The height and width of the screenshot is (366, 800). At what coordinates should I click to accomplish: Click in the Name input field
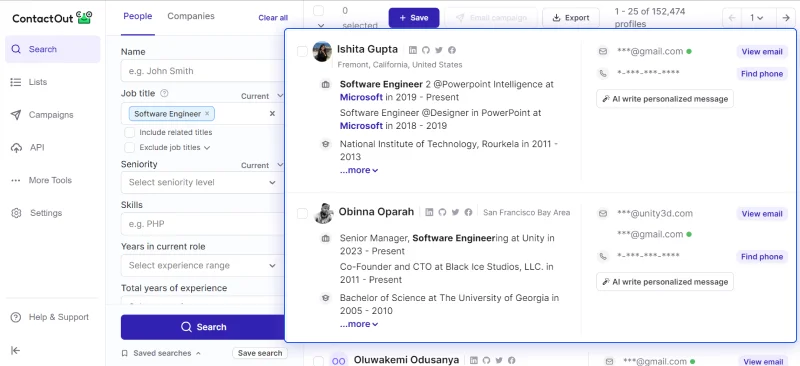tap(202, 71)
